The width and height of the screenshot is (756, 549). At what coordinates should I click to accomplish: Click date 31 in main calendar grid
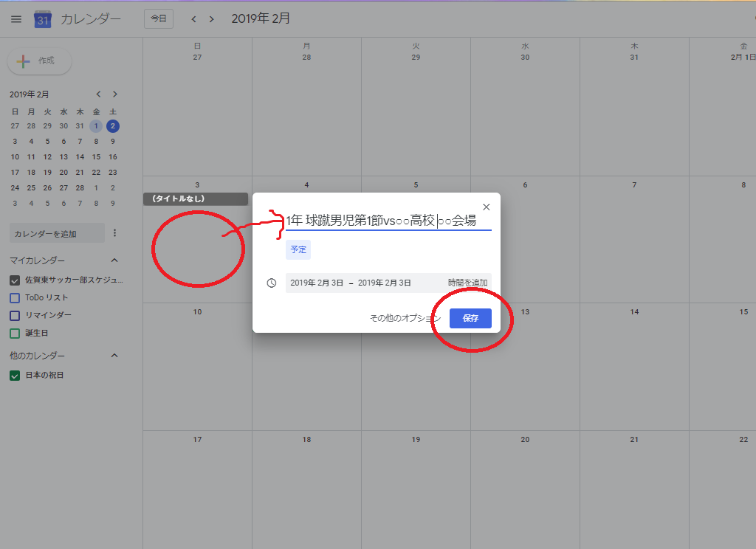634,58
